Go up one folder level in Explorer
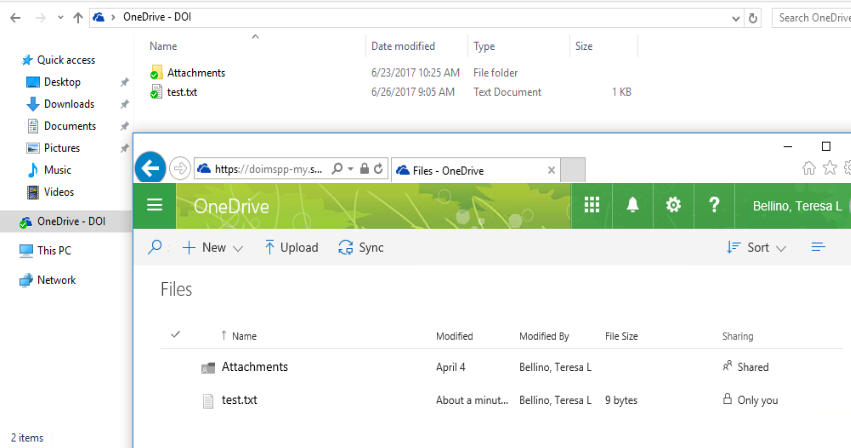851x448 pixels. (x=78, y=18)
